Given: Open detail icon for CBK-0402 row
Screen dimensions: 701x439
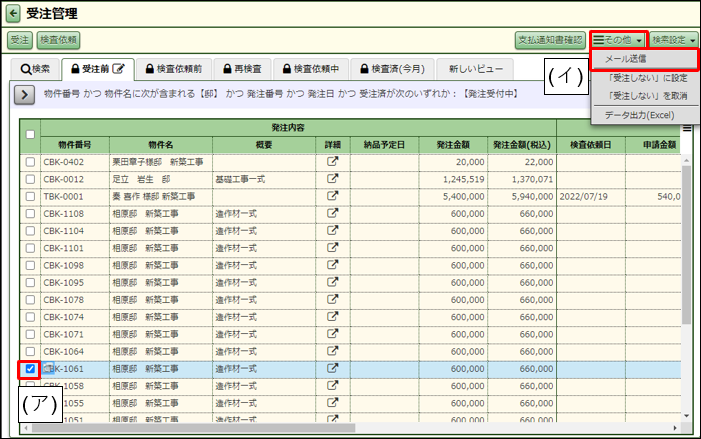Looking at the screenshot, I should pyautogui.click(x=332, y=161).
